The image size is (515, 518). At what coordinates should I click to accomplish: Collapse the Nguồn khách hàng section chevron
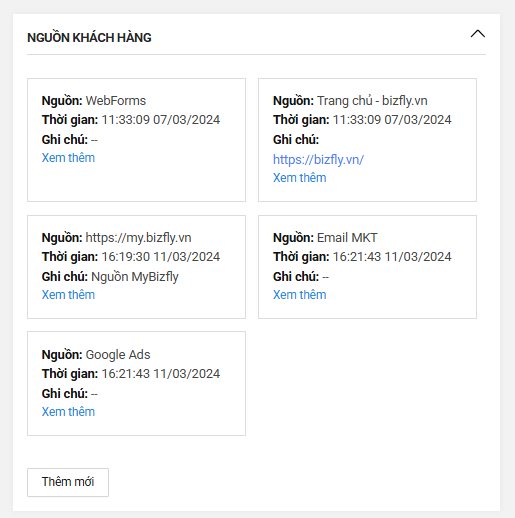(x=477, y=34)
